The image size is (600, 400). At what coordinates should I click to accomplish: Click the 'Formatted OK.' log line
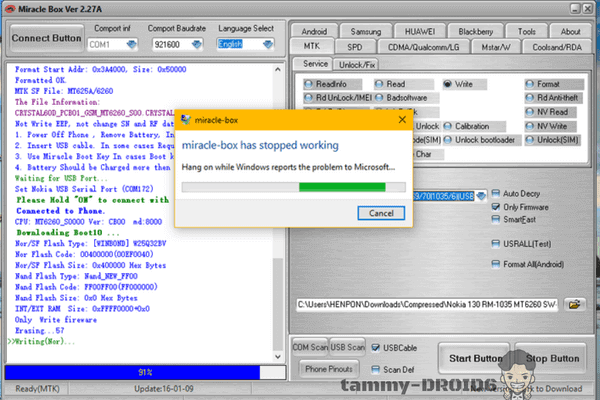pos(41,80)
